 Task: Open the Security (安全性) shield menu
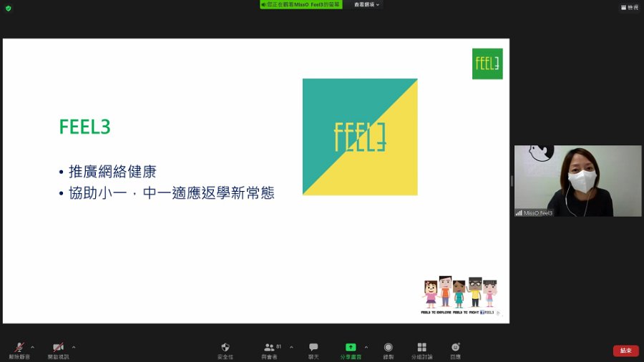tap(225, 351)
